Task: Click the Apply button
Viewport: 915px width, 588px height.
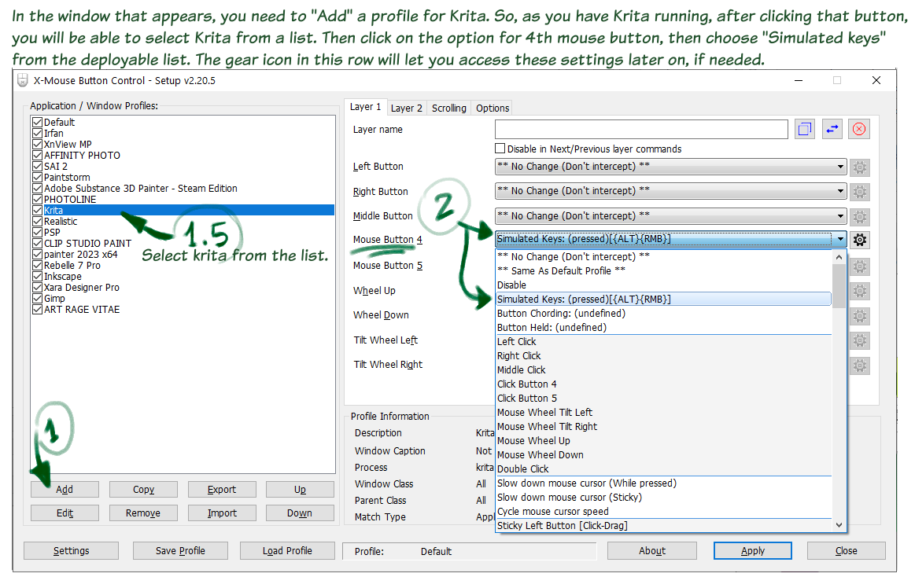Action: point(752,551)
